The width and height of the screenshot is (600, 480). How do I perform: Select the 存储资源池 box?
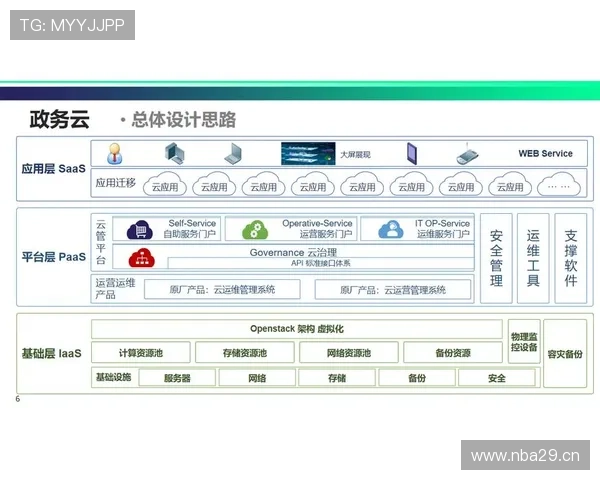[245, 353]
